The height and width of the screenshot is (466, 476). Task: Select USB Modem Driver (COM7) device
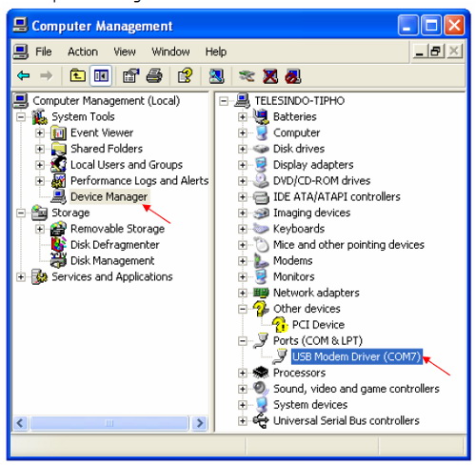357,356
